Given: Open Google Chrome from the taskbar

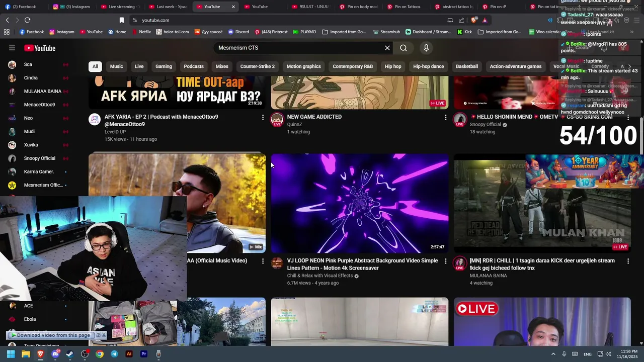Looking at the screenshot, I should [100, 354].
